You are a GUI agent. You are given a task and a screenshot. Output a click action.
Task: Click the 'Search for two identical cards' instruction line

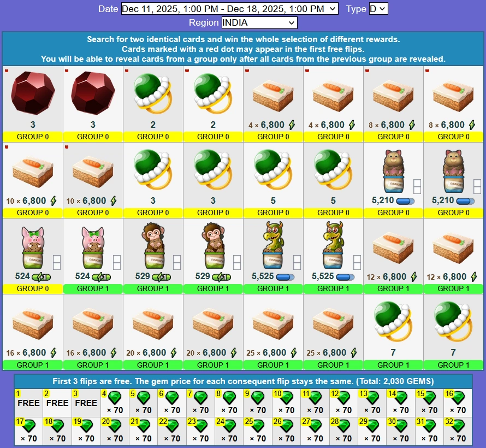[244, 39]
